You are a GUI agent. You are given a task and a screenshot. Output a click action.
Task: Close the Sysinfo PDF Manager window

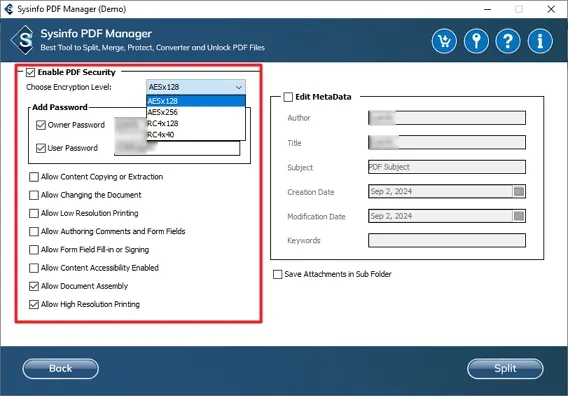click(x=551, y=9)
